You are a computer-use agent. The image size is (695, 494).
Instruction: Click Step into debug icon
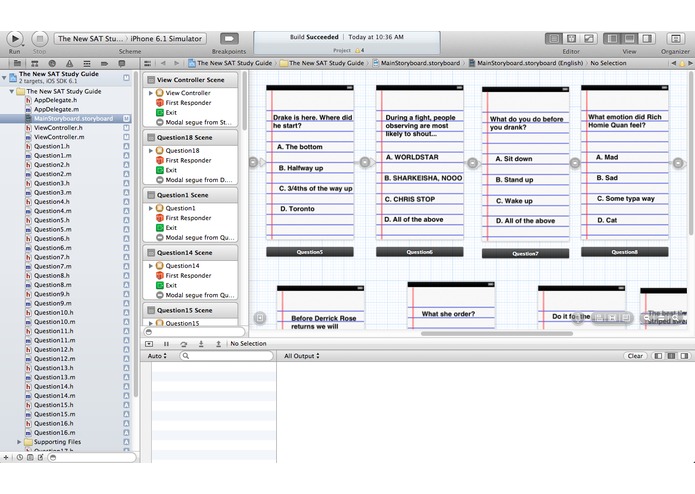[201, 344]
